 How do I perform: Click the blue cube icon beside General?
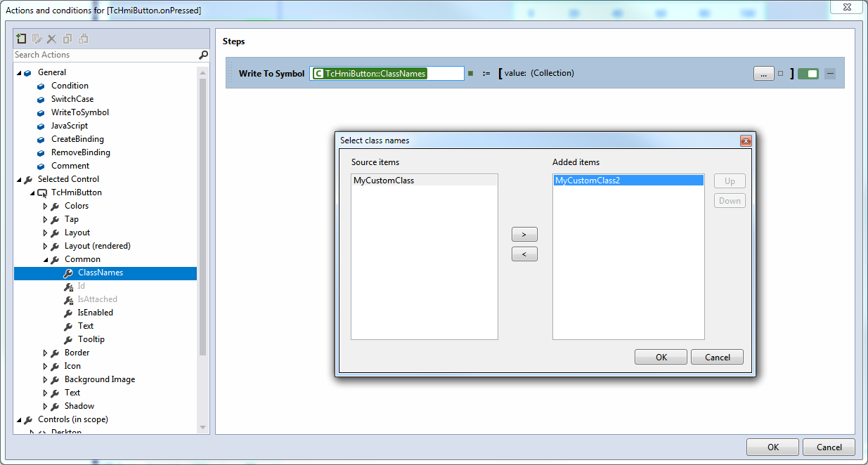pos(27,72)
